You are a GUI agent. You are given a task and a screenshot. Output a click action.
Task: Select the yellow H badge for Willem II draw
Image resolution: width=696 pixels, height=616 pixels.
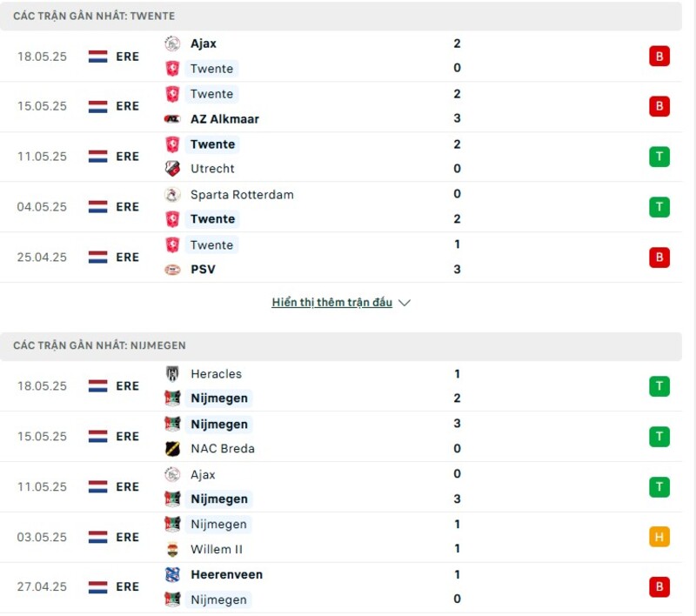tap(659, 537)
